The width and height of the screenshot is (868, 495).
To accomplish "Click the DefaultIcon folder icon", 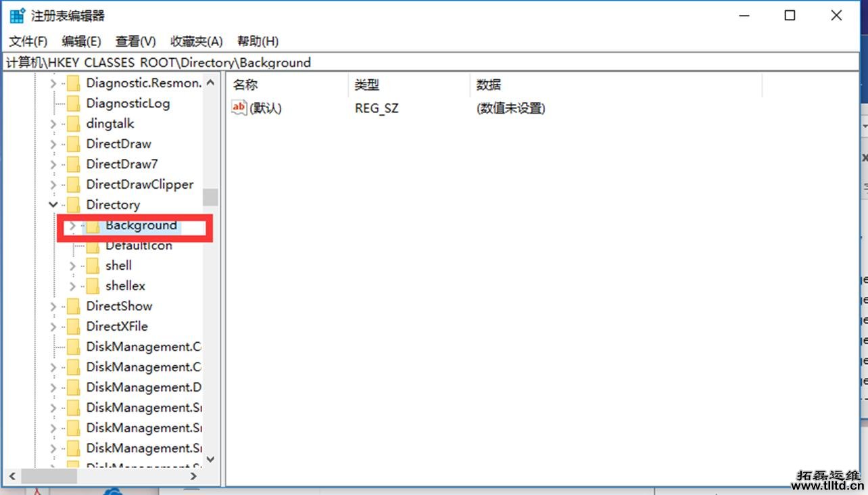I will [93, 245].
